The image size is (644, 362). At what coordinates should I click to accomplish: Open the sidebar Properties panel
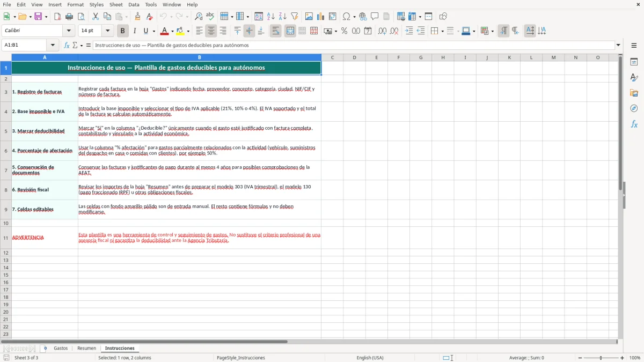tap(634, 62)
